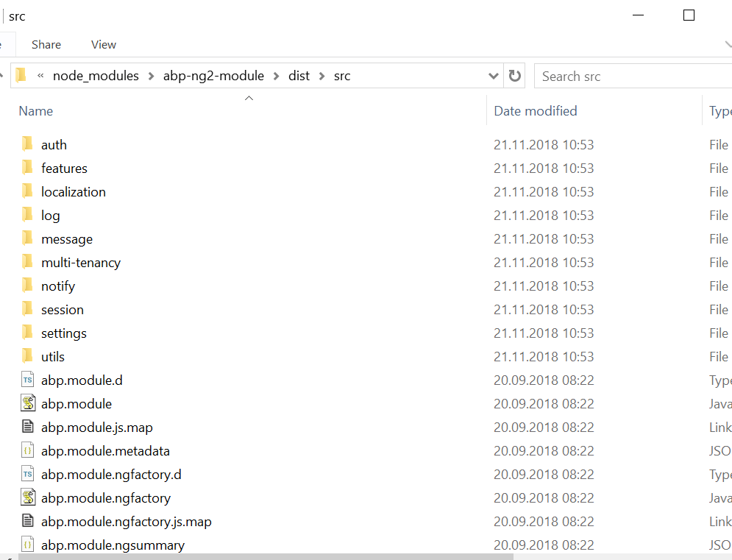
Task: Open the address bar history dropdown
Action: [494, 75]
